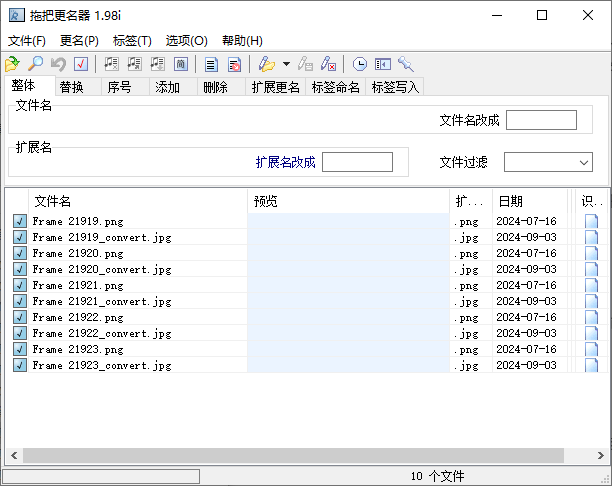Click the first music note toolbar icon
Viewport: 612px width, 486px height.
tap(112, 64)
